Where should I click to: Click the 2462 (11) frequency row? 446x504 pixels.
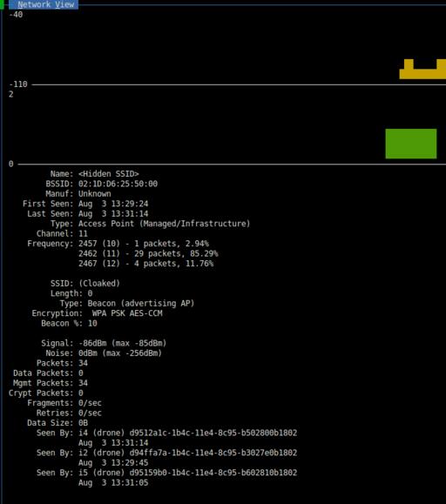click(148, 253)
